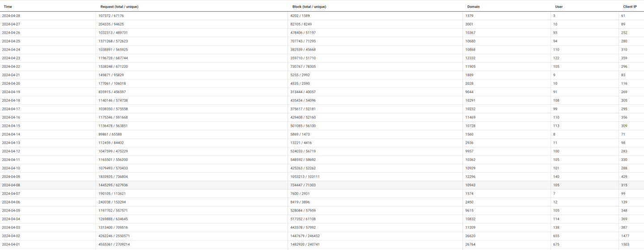Screen dimensions: 644x250
Task: Click the 2024-04-15 date cell
Action: [x=11, y=126]
